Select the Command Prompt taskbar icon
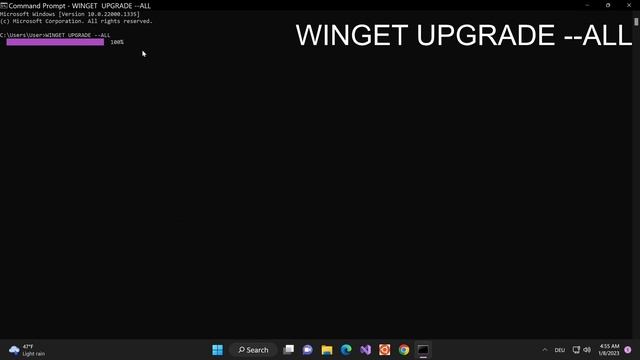Screen dimensions: 640x360 pos(423,350)
